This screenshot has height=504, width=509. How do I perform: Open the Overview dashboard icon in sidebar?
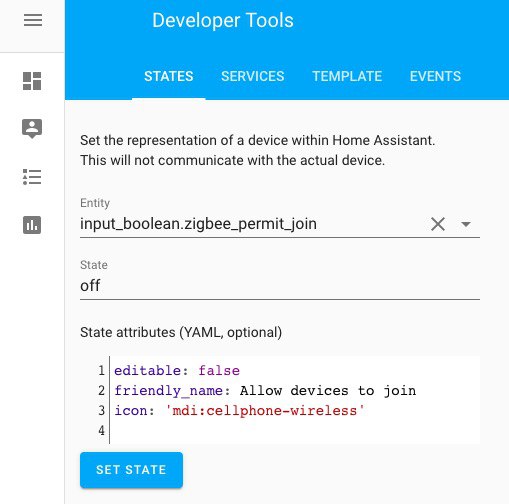click(32, 81)
